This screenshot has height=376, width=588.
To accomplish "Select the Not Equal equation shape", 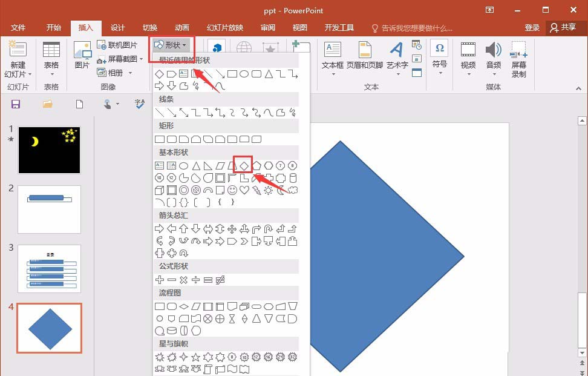I will point(220,280).
